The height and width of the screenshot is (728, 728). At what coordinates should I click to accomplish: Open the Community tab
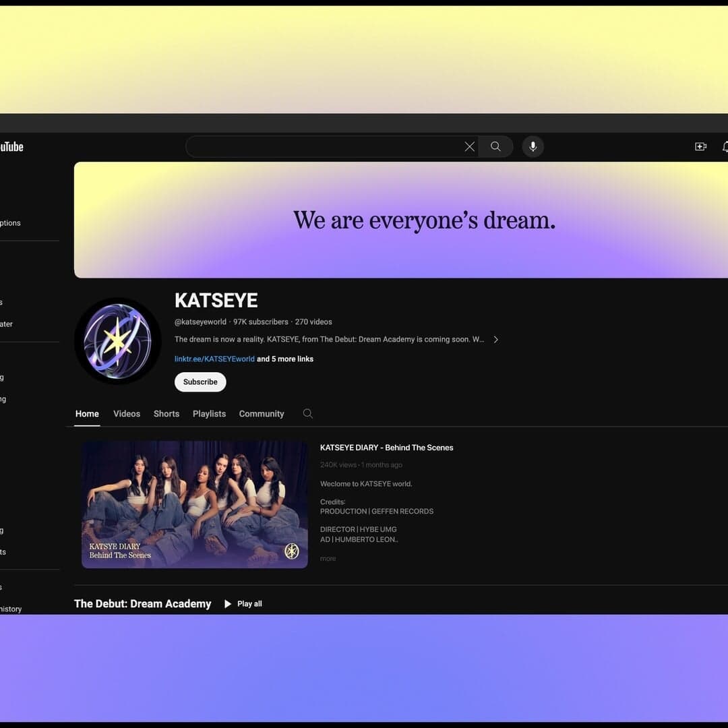click(x=262, y=413)
